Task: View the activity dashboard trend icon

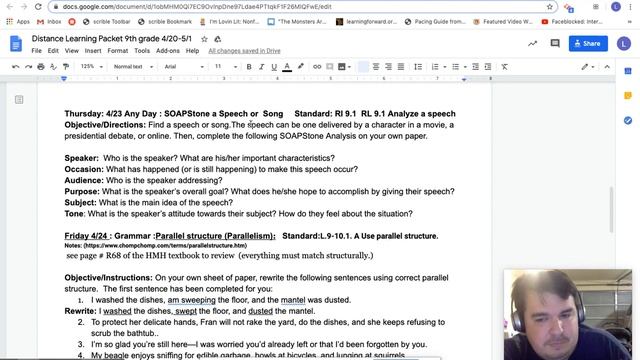Action: pyautogui.click(x=532, y=43)
